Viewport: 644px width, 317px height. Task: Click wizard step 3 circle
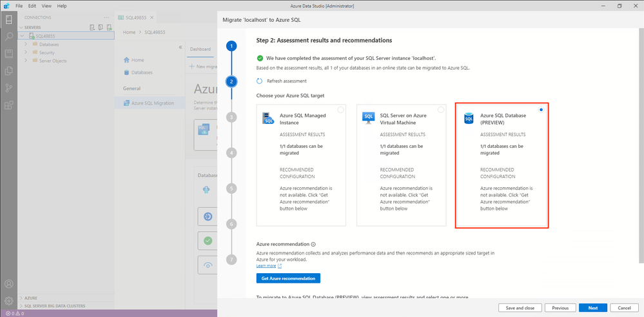(x=231, y=117)
